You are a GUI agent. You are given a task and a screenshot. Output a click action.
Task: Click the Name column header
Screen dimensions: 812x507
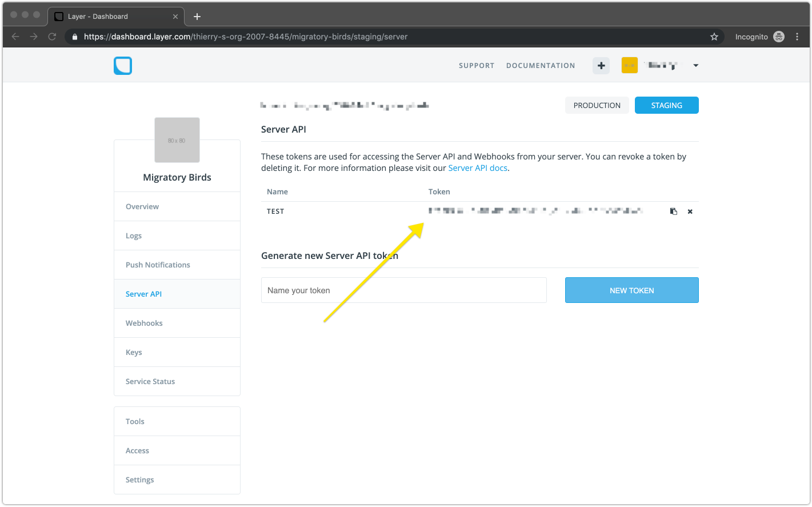tap(277, 191)
